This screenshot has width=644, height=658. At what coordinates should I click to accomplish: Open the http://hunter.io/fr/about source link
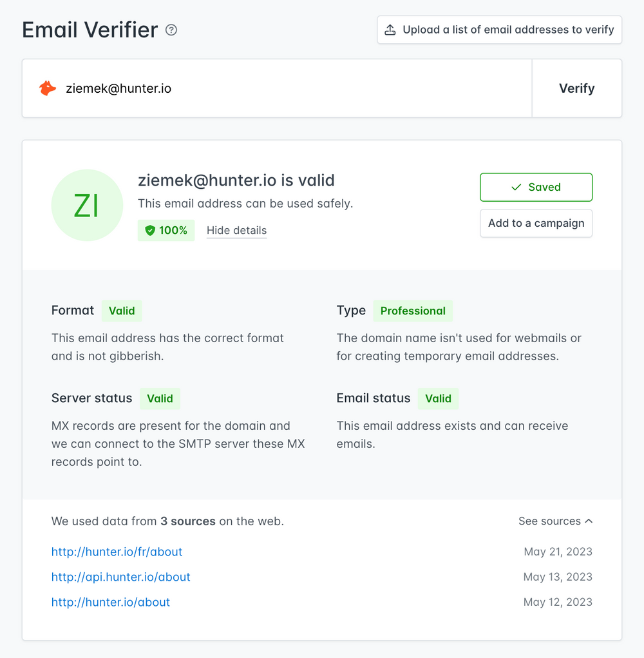click(x=117, y=552)
